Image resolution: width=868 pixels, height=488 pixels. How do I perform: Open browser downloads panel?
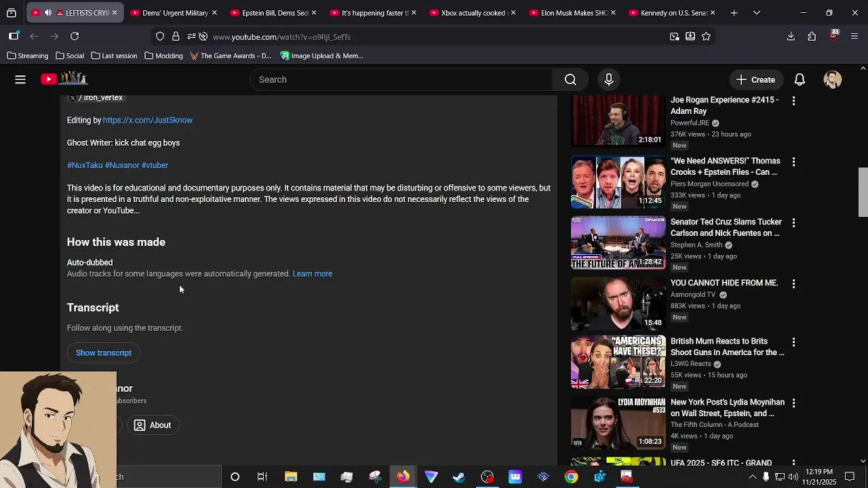click(x=791, y=37)
